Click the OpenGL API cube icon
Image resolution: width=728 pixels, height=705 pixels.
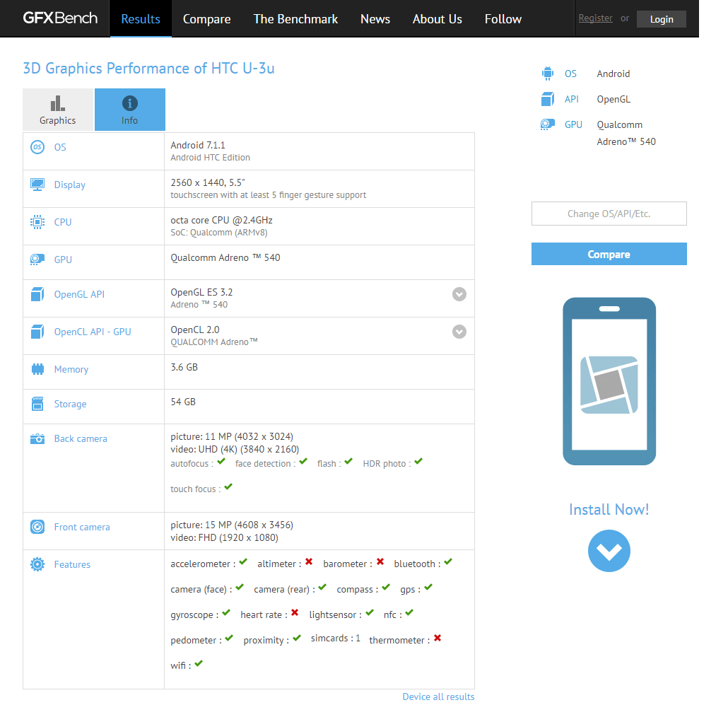coord(37,294)
